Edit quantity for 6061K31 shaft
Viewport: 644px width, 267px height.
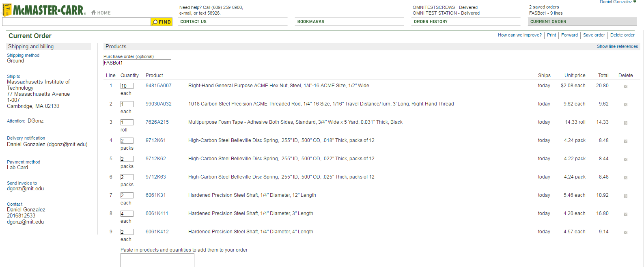127,196
